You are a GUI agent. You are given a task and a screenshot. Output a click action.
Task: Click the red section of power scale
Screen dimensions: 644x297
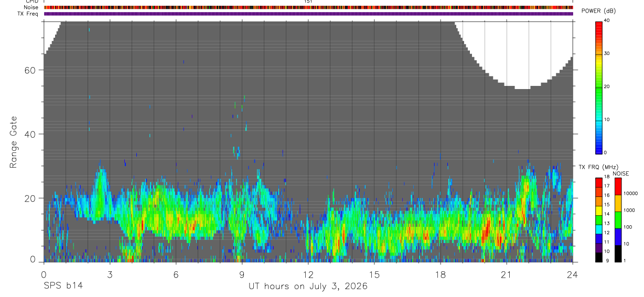click(x=599, y=29)
